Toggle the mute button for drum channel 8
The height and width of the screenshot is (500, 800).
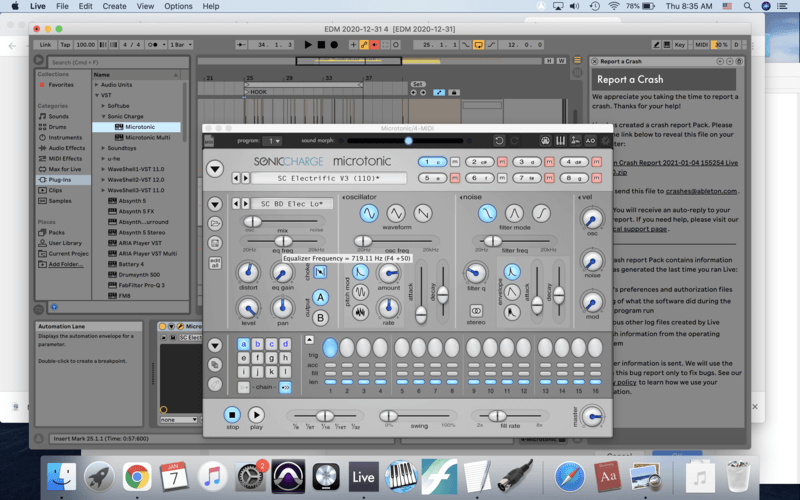(596, 178)
